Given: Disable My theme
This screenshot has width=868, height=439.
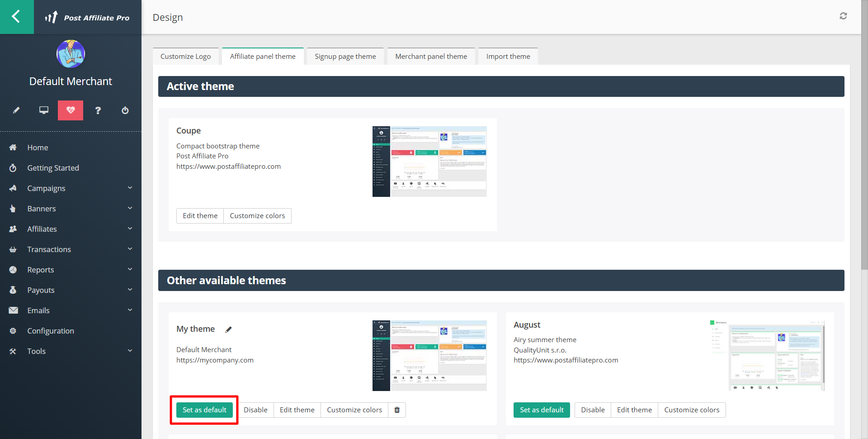Looking at the screenshot, I should click(x=256, y=410).
